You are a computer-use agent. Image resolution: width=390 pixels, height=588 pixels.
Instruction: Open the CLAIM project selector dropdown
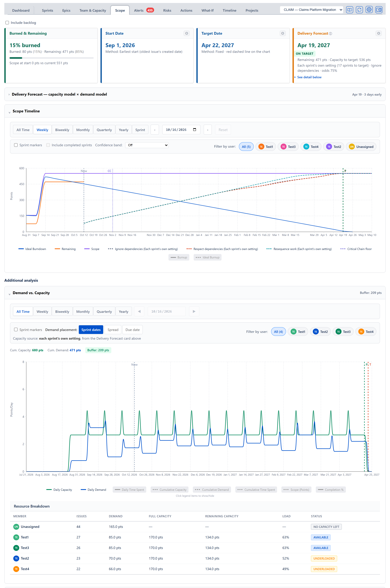[312, 10]
